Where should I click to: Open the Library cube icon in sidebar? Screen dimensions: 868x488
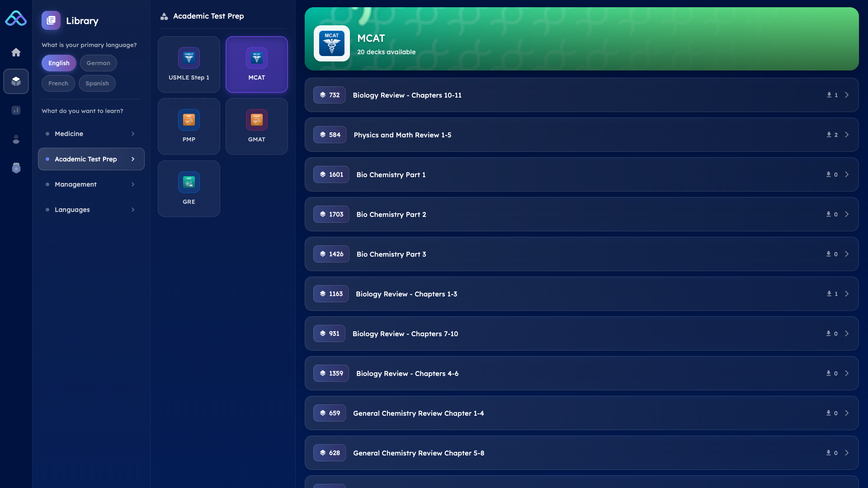(x=16, y=81)
